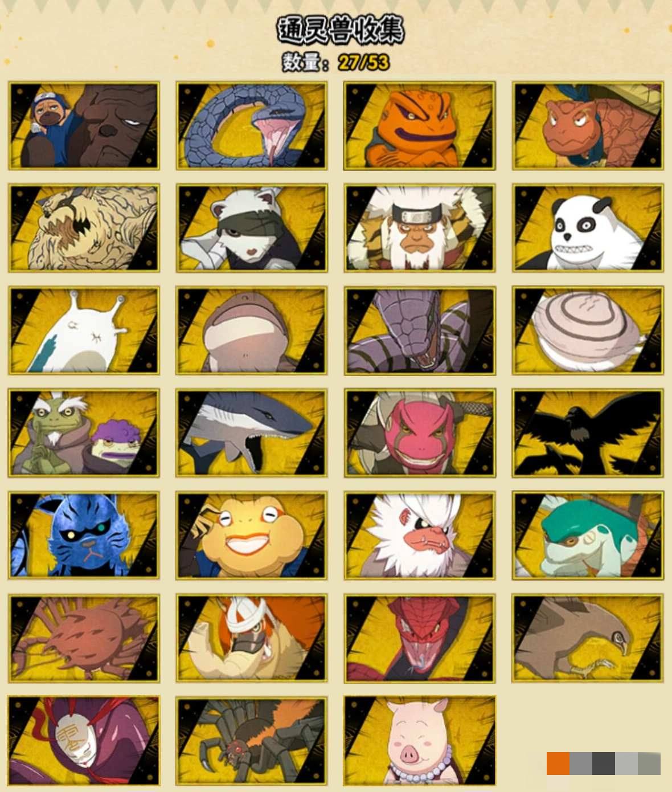This screenshot has height=792, width=672.
Task: Choose the blue two-tailed cat card
Action: [x=84, y=536]
